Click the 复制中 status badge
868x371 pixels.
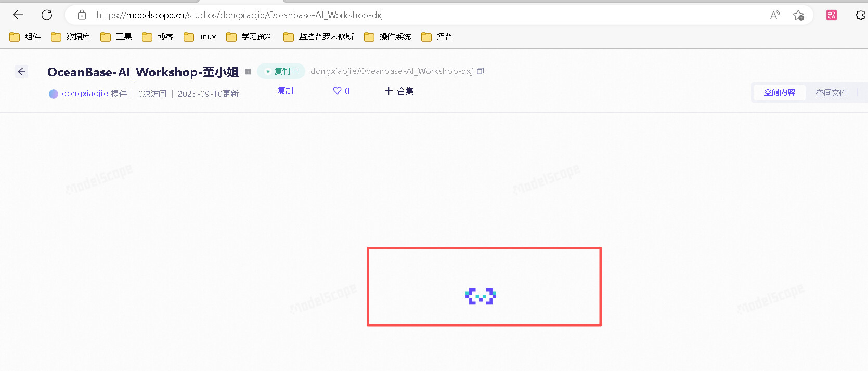click(281, 72)
